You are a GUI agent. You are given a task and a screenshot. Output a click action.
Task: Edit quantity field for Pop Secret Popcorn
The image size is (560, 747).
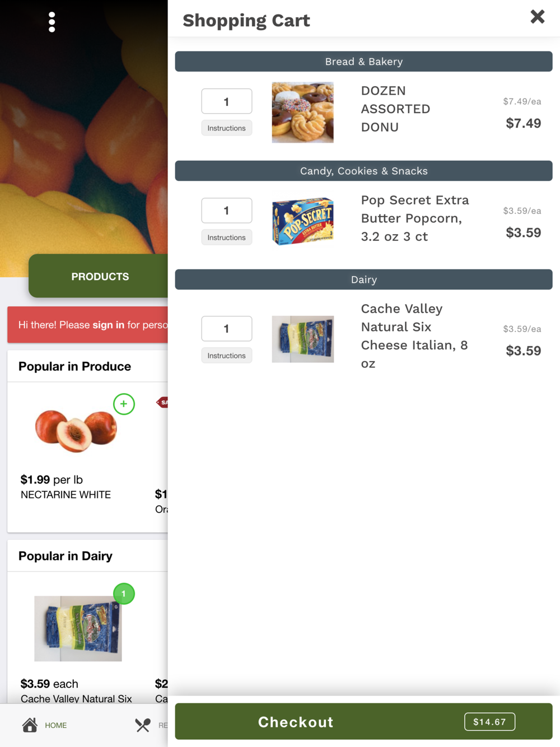[226, 211]
